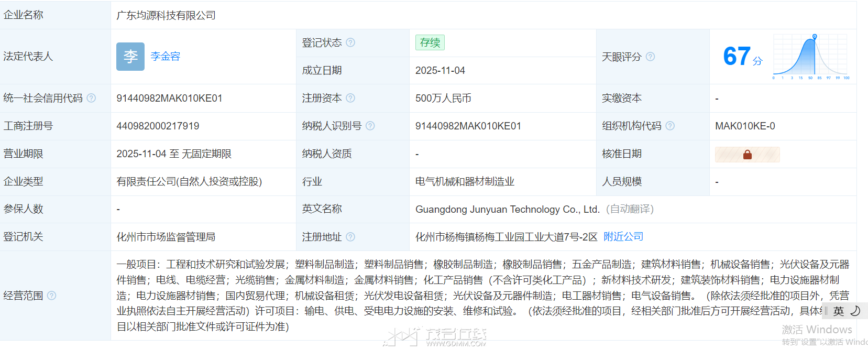Screen dimensions: 868x349
Task: Click the 67分 score number
Action: [738, 57]
